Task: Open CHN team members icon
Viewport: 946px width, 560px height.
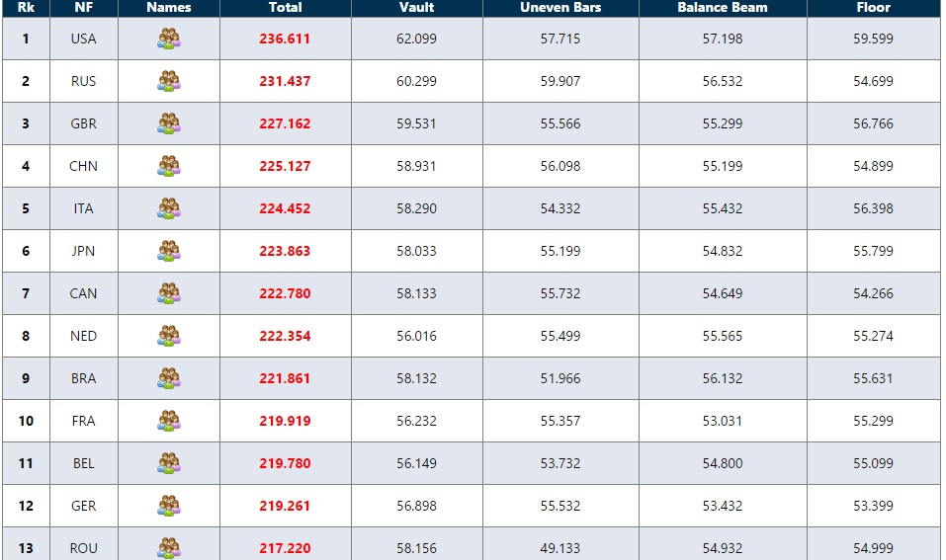Action: click(x=169, y=166)
